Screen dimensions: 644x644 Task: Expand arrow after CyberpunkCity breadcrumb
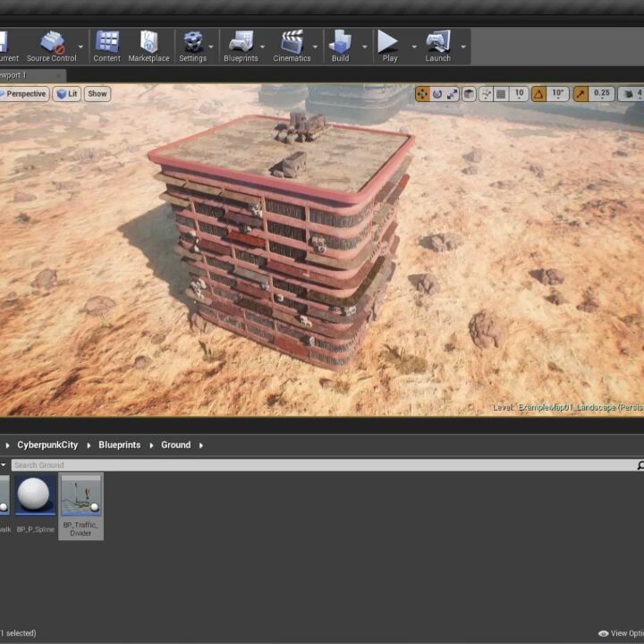point(89,445)
